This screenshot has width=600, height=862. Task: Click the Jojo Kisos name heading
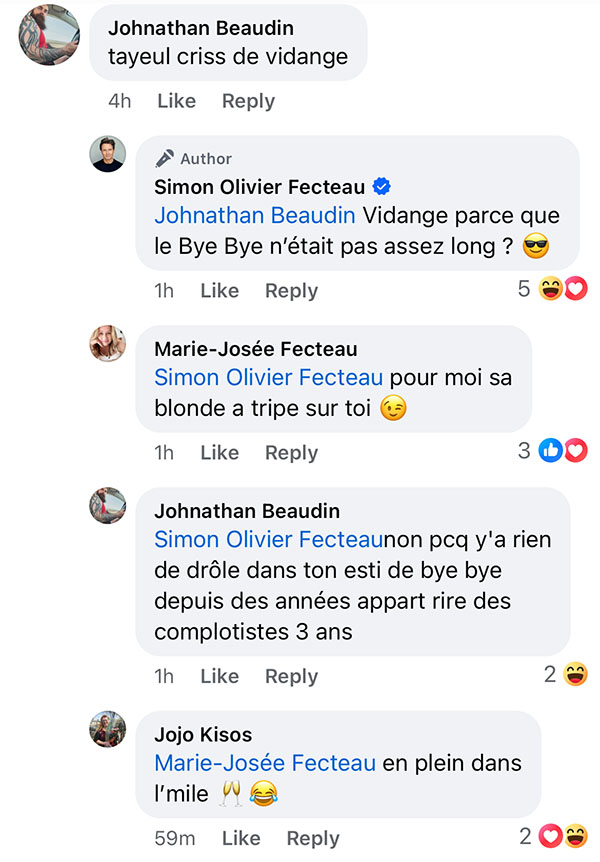203,734
